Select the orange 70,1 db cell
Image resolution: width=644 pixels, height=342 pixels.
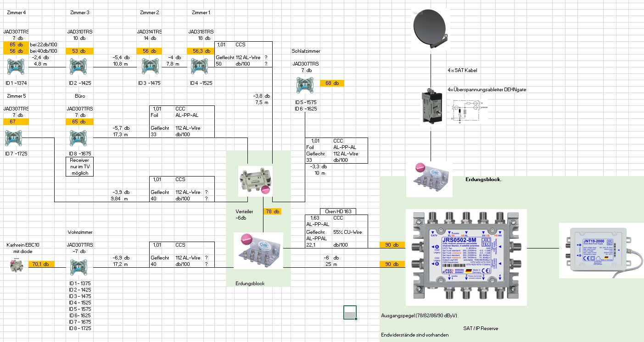click(x=41, y=264)
